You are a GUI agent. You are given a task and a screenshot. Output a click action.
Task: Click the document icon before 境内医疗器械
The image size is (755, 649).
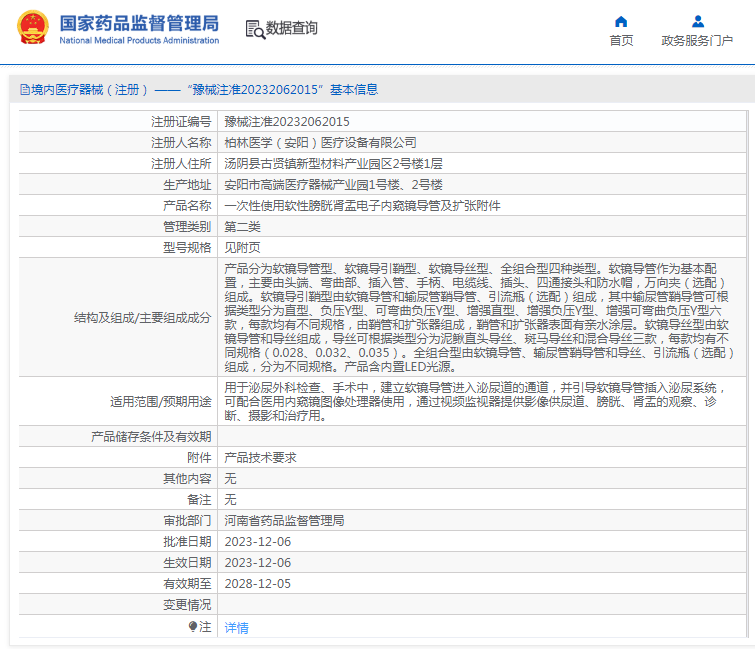point(25,90)
